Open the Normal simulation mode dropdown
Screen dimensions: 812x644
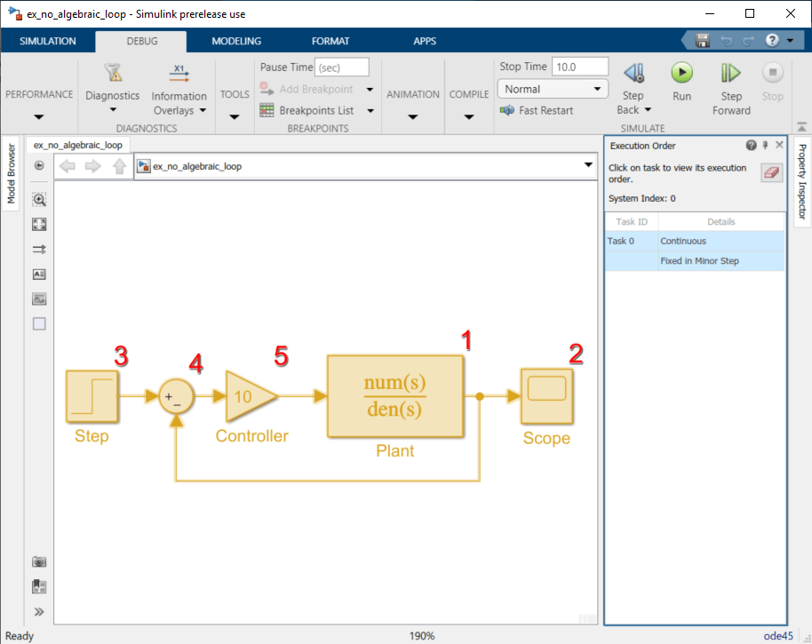[x=553, y=89]
